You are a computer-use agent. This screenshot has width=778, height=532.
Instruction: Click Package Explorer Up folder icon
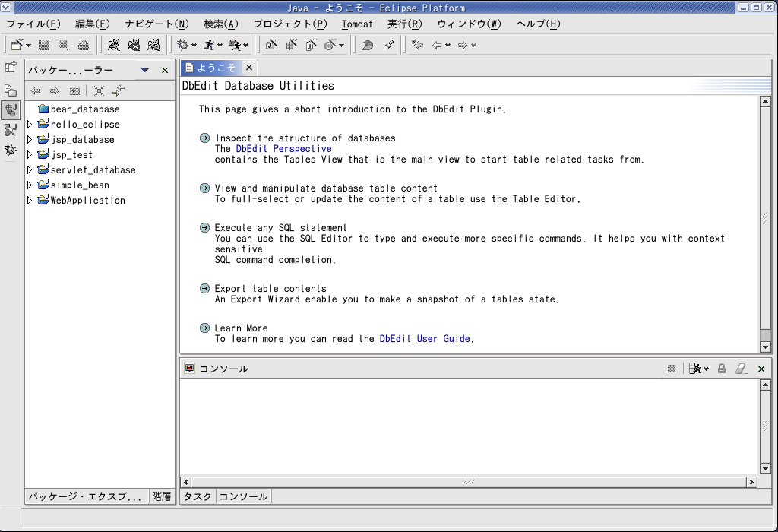(x=74, y=90)
